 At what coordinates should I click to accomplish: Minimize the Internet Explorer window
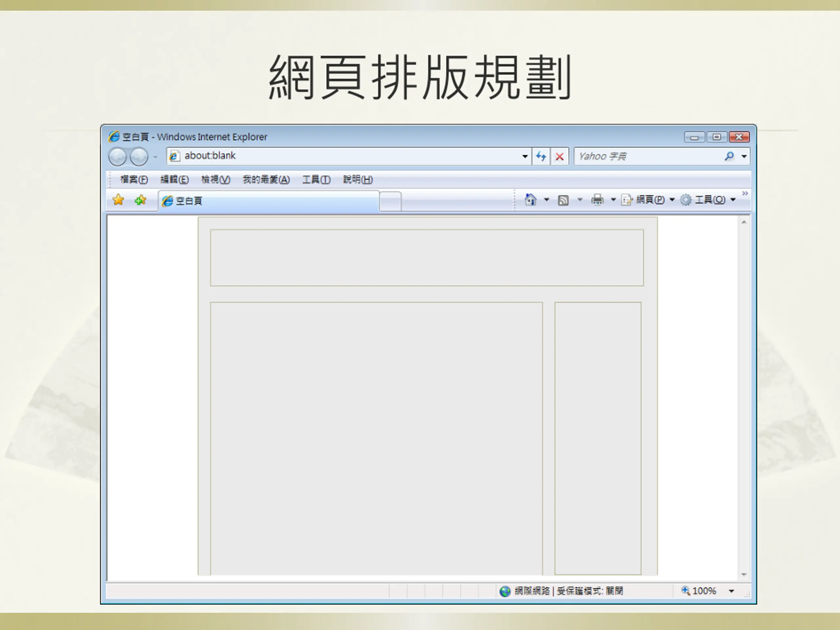click(x=695, y=137)
